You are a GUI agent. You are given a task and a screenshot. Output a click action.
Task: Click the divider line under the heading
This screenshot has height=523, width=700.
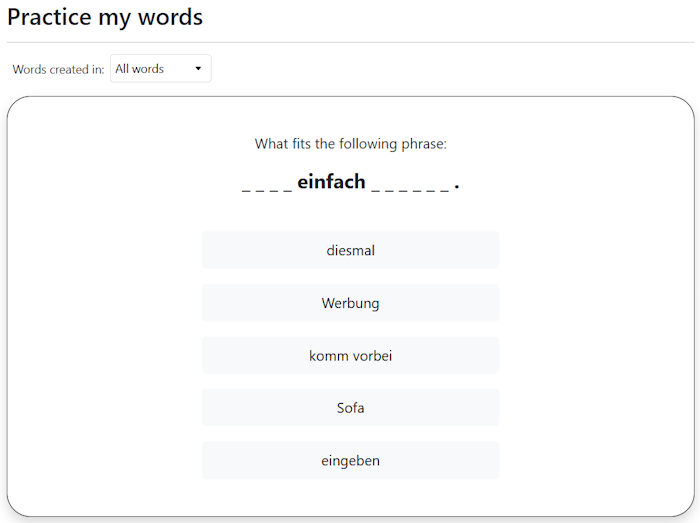[x=350, y=42]
